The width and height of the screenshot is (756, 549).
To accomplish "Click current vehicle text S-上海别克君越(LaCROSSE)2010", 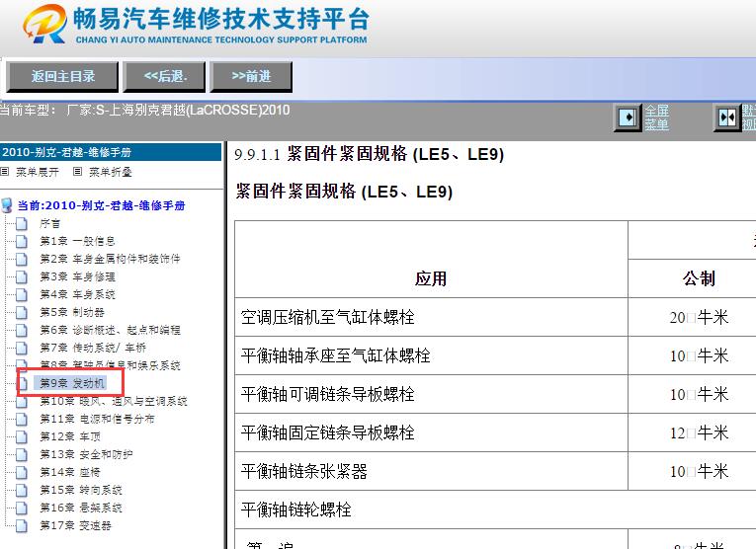I will pyautogui.click(x=193, y=111).
